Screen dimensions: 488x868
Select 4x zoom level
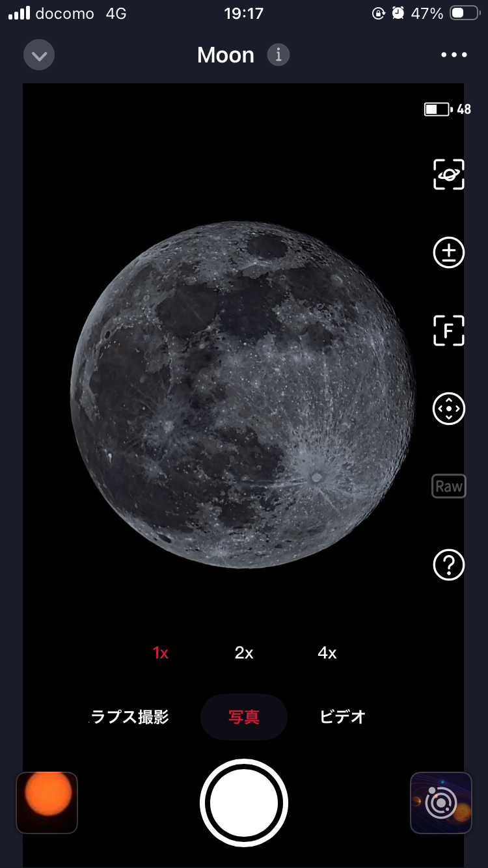[327, 653]
